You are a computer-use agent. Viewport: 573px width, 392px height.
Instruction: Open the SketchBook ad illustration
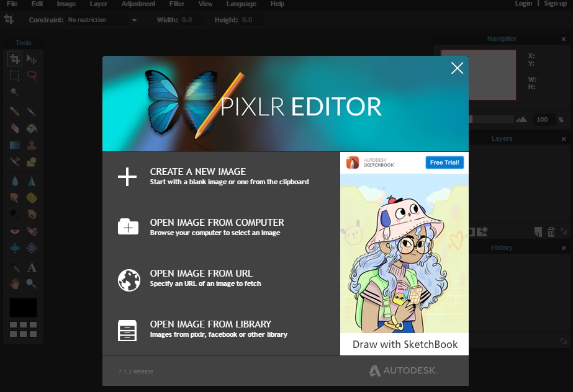coord(404,253)
